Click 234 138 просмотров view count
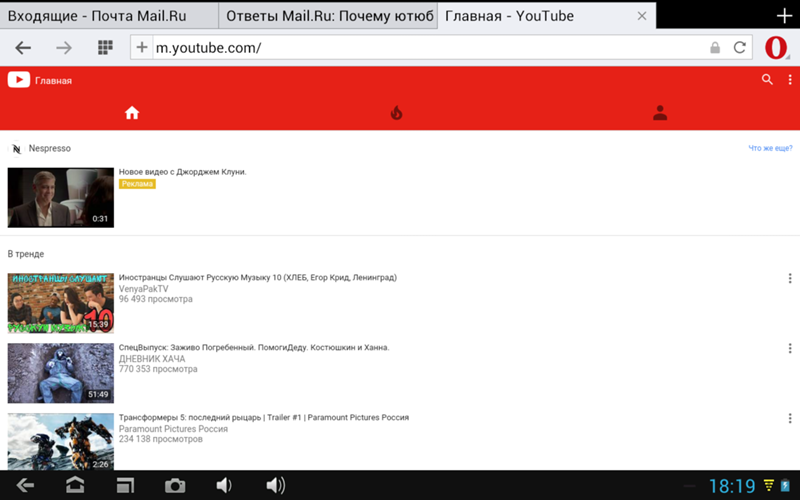This screenshot has width=800, height=500. coord(161,439)
